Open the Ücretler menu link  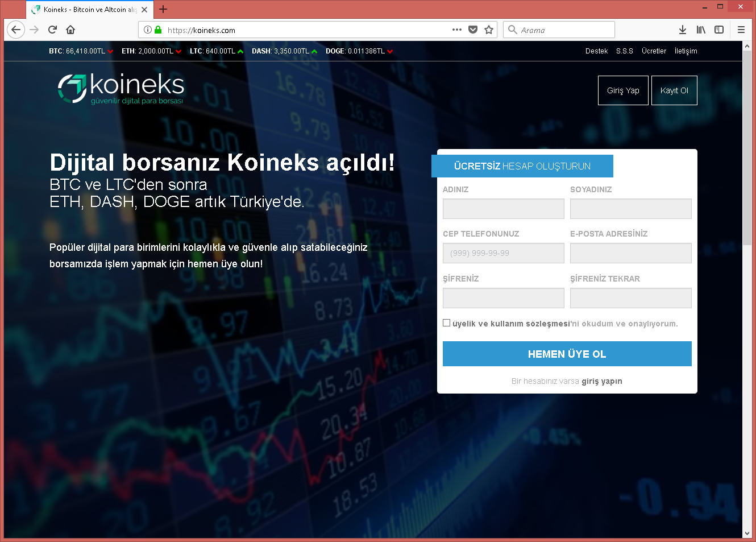click(x=654, y=51)
